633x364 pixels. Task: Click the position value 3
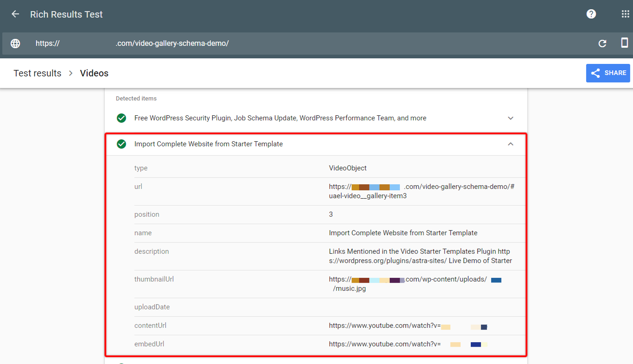coord(331,214)
